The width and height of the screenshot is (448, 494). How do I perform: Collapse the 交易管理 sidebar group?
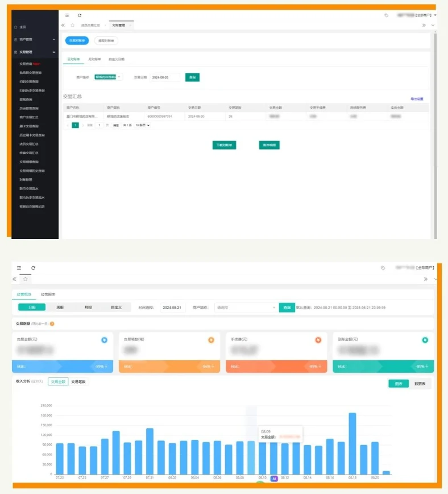(35, 52)
